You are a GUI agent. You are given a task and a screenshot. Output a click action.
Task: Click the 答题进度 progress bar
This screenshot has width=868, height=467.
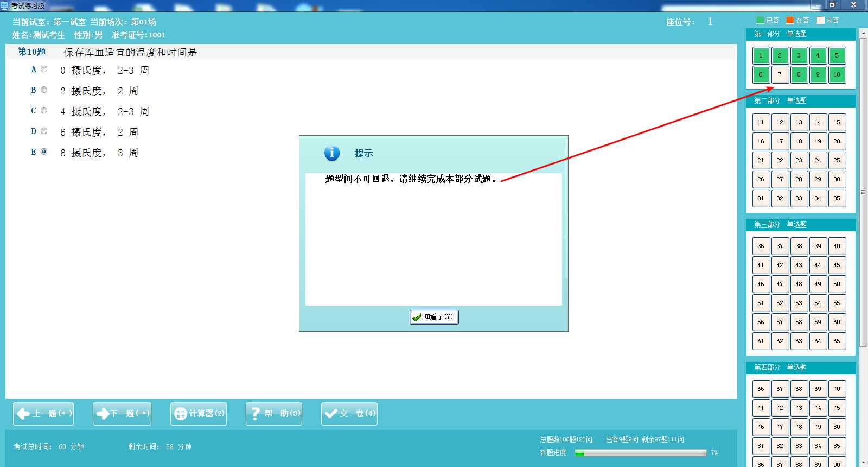coord(641,452)
